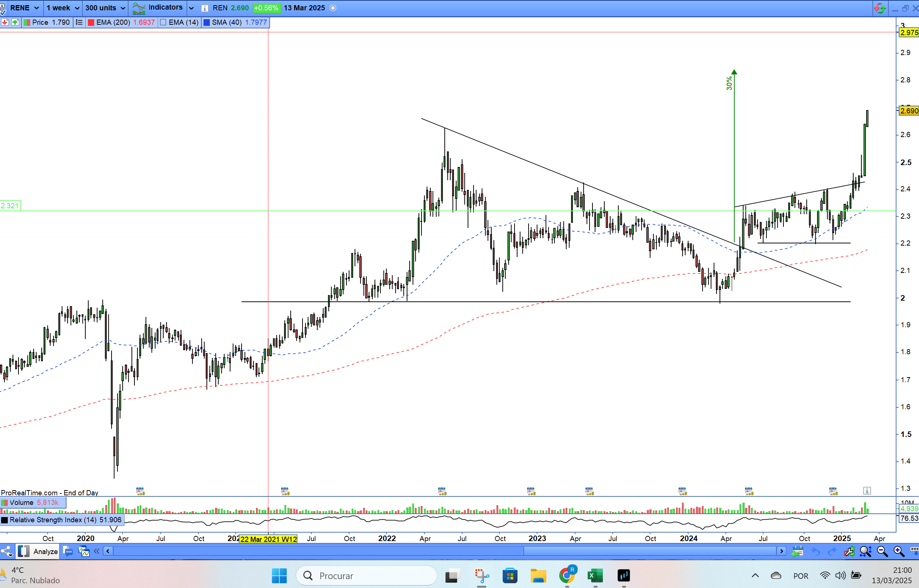Click the REN instrument info icon
Image resolution: width=919 pixels, height=588 pixels.
click(x=205, y=8)
